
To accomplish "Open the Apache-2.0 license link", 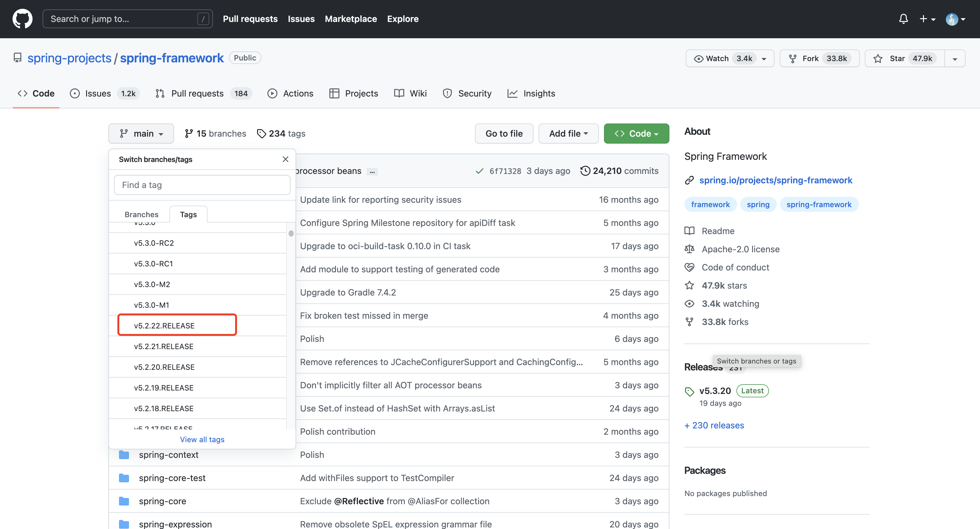I will pyautogui.click(x=732, y=249).
